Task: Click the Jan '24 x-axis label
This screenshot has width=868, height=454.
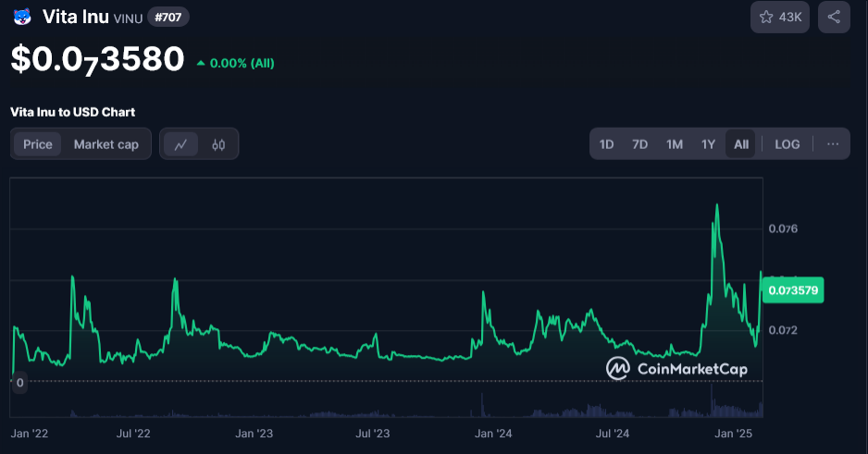Action: pos(493,434)
